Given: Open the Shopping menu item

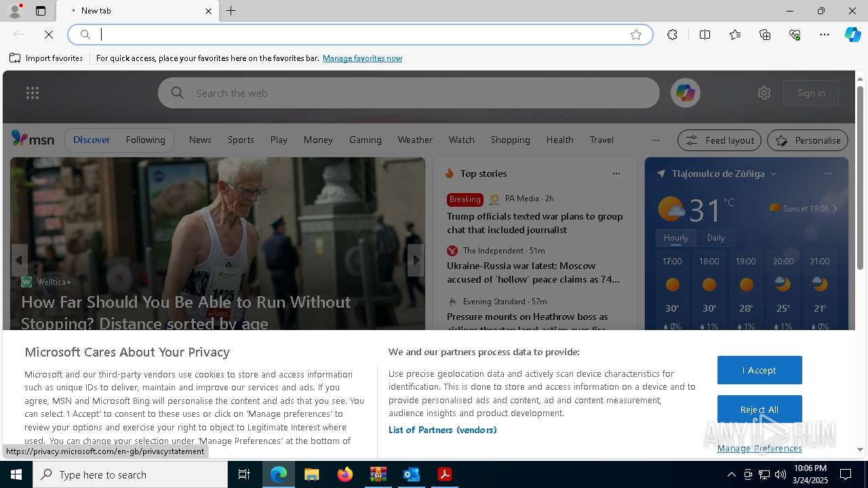Looking at the screenshot, I should coord(510,140).
